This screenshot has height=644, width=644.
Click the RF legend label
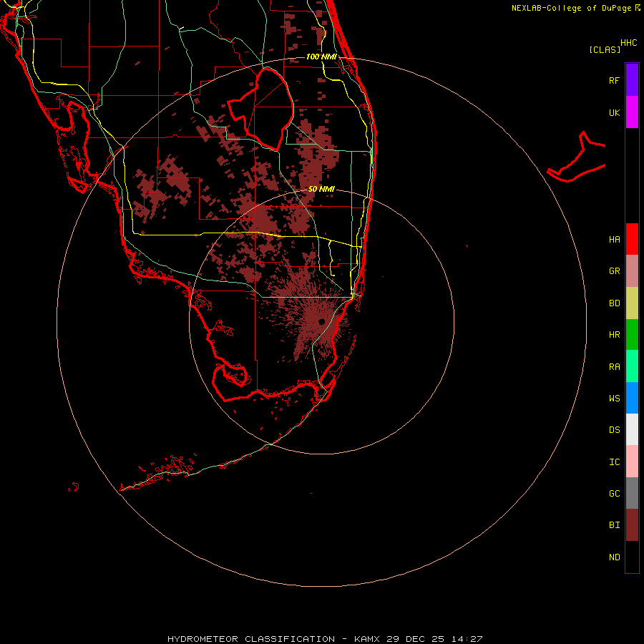click(x=614, y=80)
